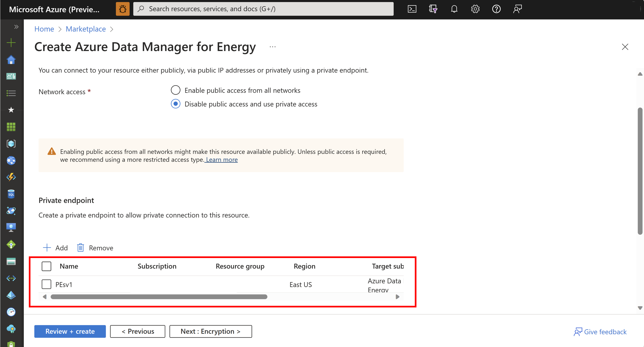Open the Learn more link in warning

[x=221, y=159]
